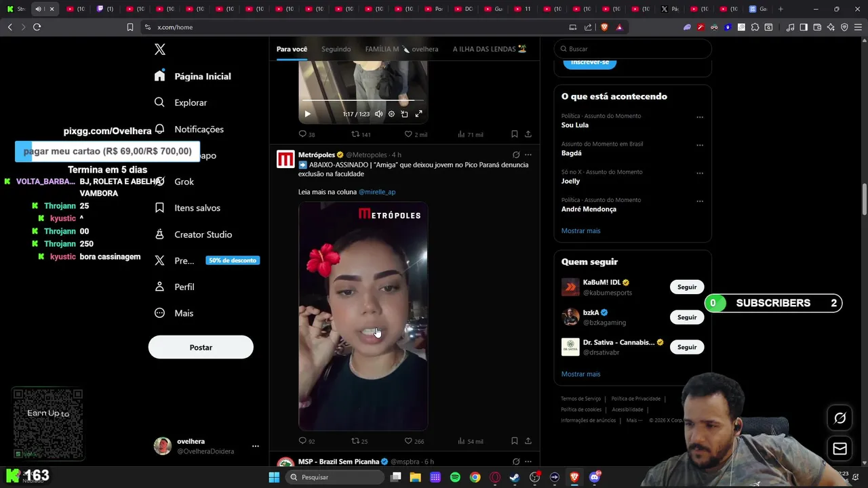Switch to the Para você tab
Image resolution: width=868 pixels, height=488 pixels.
tap(292, 49)
